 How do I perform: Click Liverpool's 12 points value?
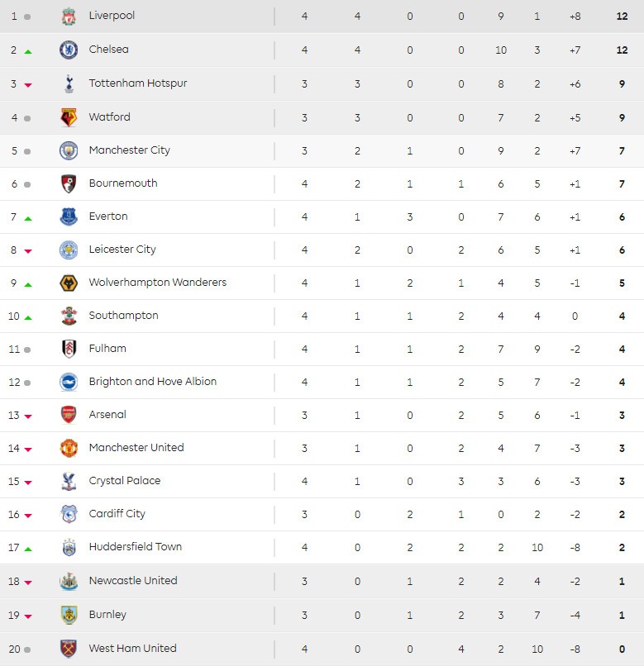point(622,16)
